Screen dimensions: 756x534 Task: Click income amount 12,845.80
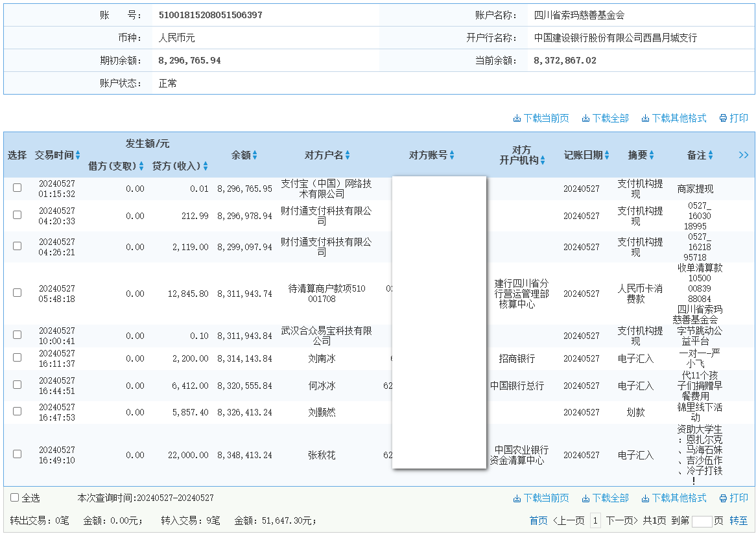pyautogui.click(x=188, y=294)
